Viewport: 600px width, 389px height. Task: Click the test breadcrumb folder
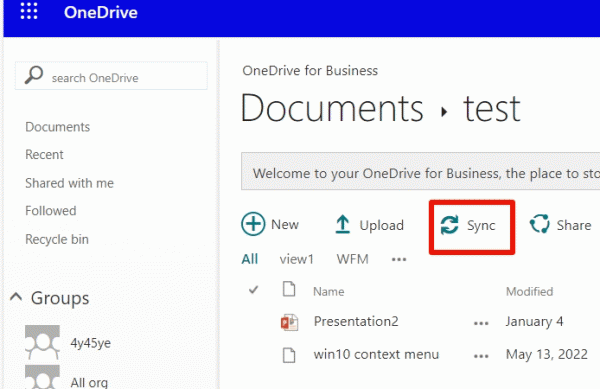[492, 109]
